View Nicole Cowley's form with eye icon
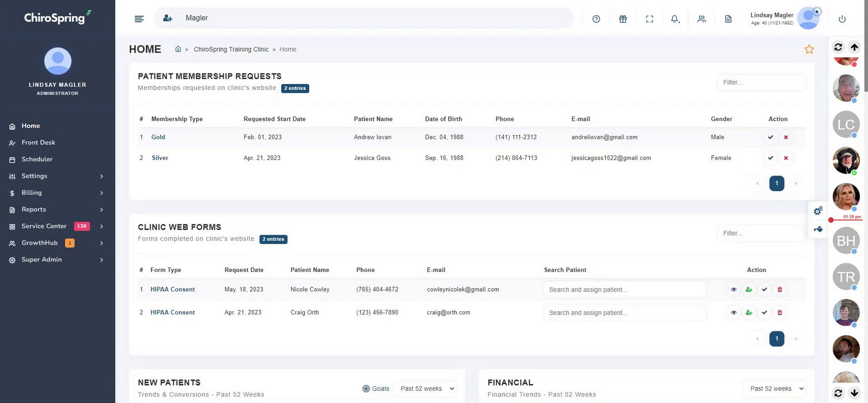Viewport: 868px width, 403px height. pyautogui.click(x=734, y=289)
